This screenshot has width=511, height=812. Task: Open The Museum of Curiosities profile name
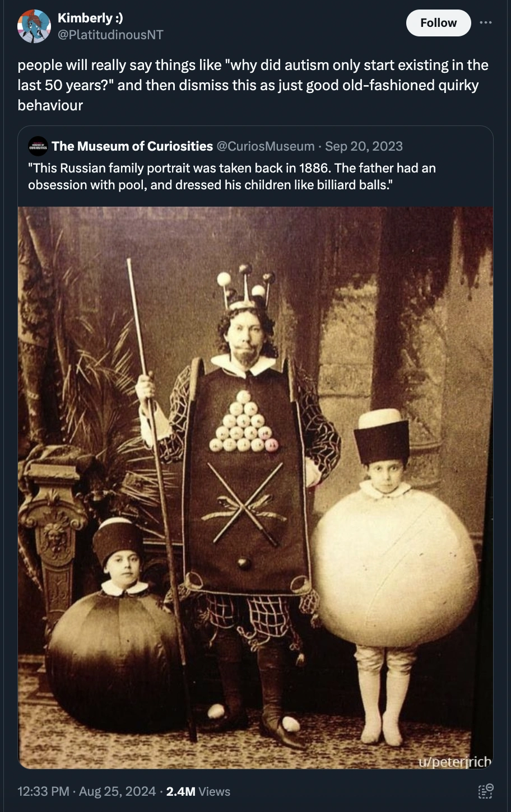(132, 146)
